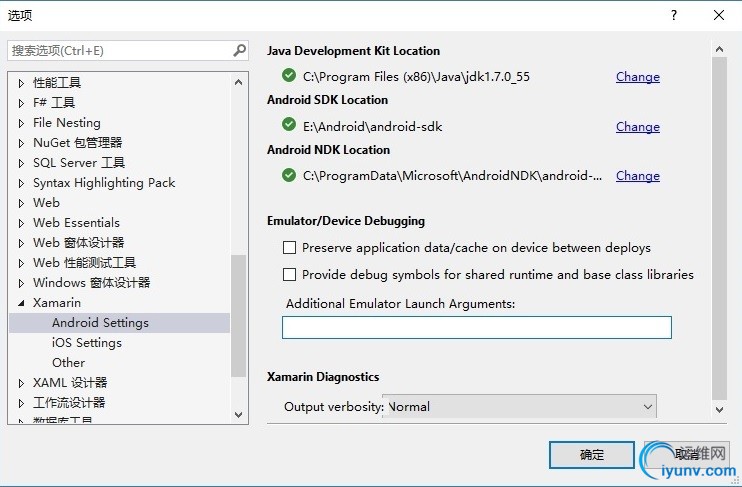Toggle Provide debug symbols checkbox
742x487 pixels.
tap(290, 274)
